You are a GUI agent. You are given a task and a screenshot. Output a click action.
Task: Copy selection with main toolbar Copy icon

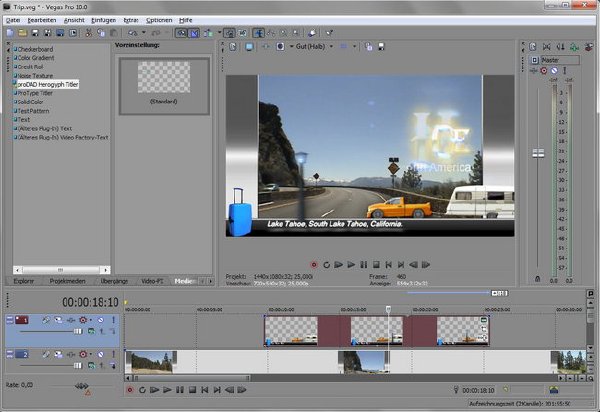(101, 33)
